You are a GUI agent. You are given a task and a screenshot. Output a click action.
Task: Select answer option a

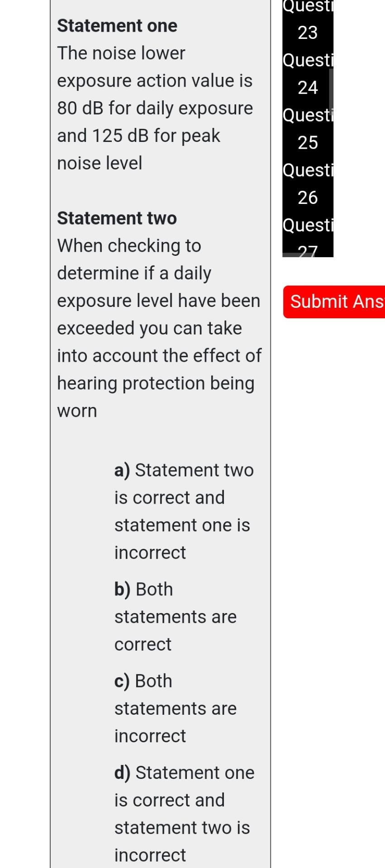tap(181, 511)
